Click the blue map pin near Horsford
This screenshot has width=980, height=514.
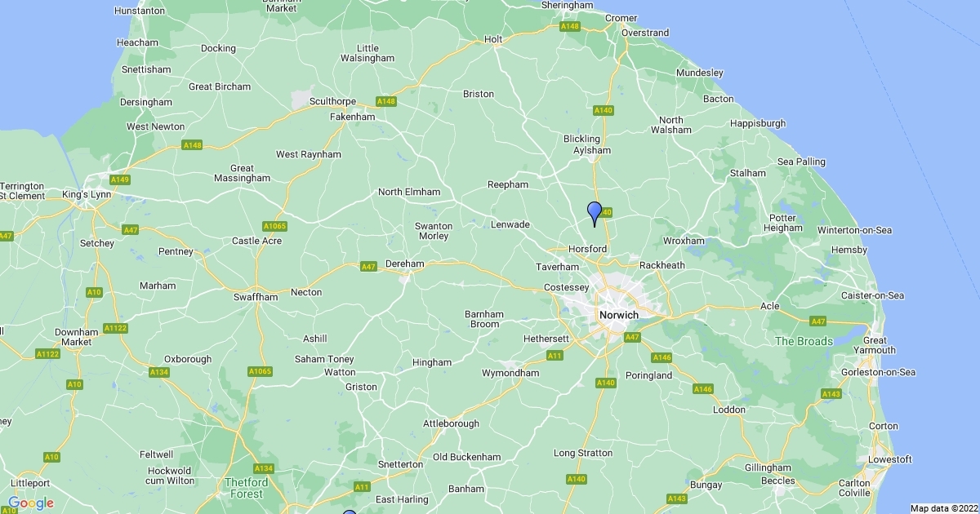[595, 214]
